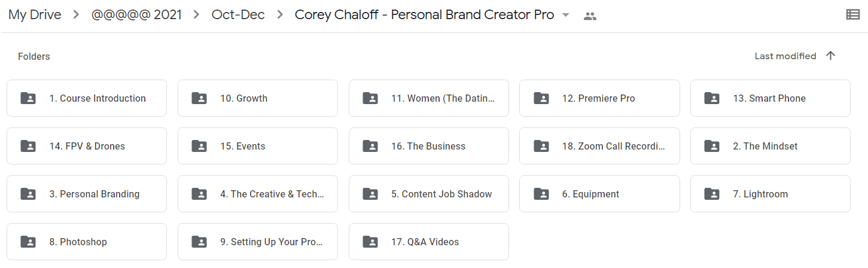This screenshot has width=868, height=268.
Task: Switch to list layout view icon
Action: click(853, 15)
